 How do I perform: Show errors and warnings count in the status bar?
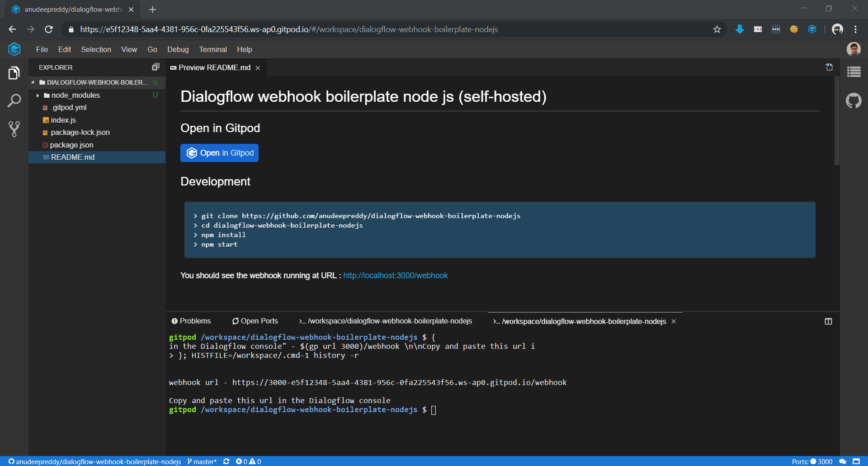[x=248, y=461]
